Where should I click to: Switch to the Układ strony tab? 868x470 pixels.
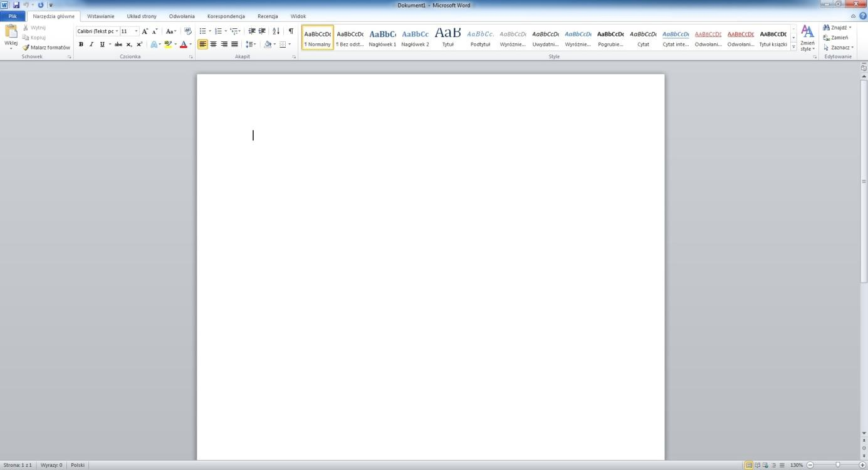142,16
